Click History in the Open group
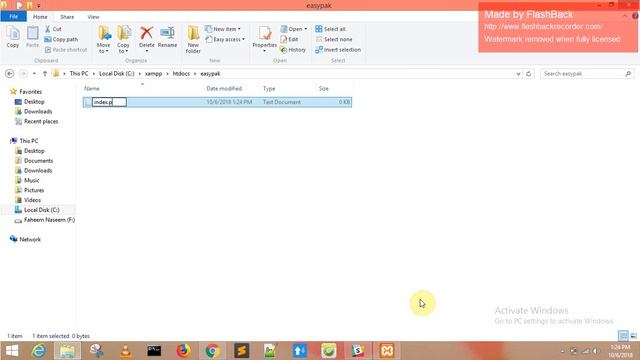Screen dimensions: 640x360 pos(293,50)
